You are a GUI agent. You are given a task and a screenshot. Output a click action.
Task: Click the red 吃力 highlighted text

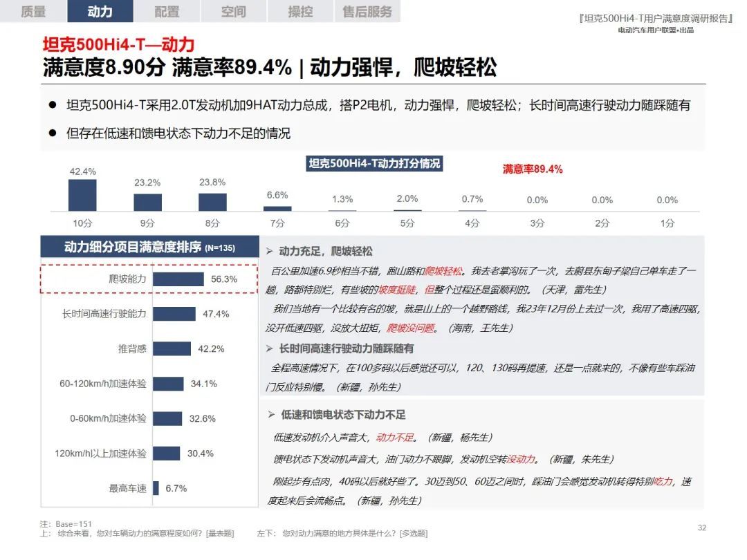[663, 481]
